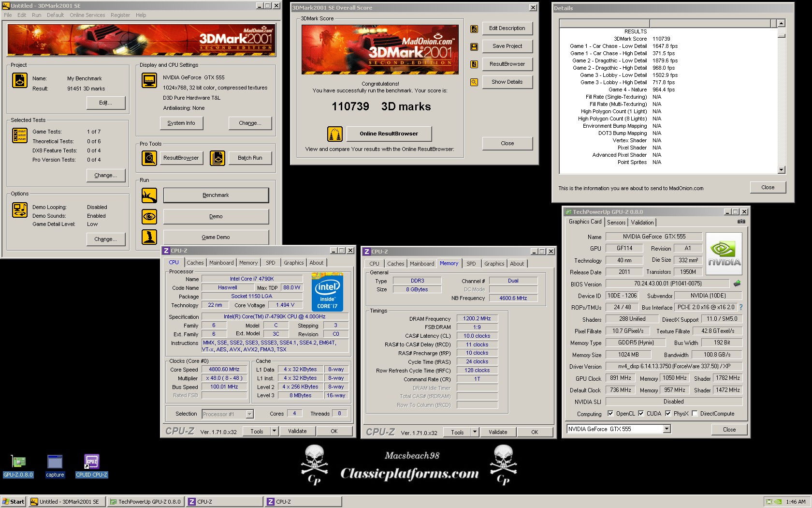Click the Display and CPU Settings monitor icon
812x508 pixels.
149,80
